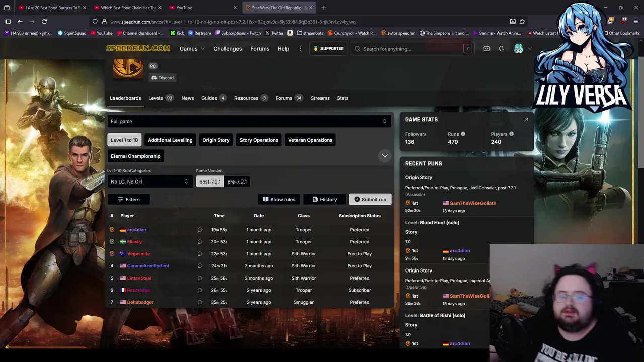Open the Stats tab
Image resolution: width=644 pixels, height=362 pixels.
(343, 98)
